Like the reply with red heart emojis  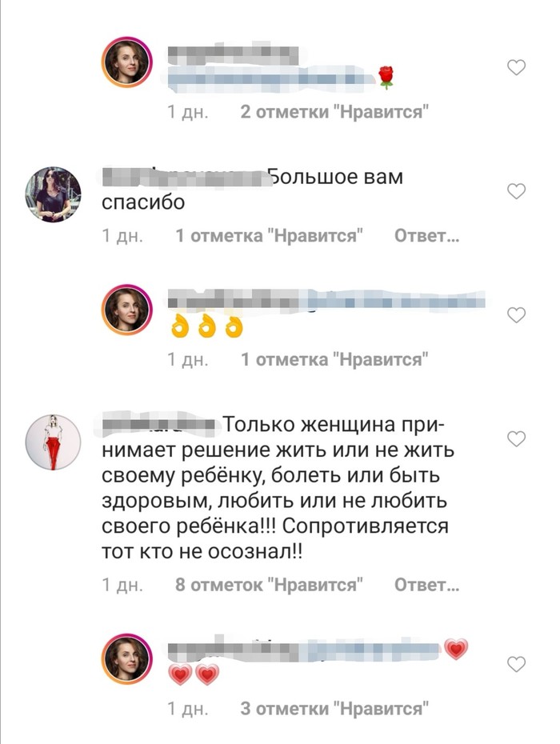pyautogui.click(x=516, y=664)
